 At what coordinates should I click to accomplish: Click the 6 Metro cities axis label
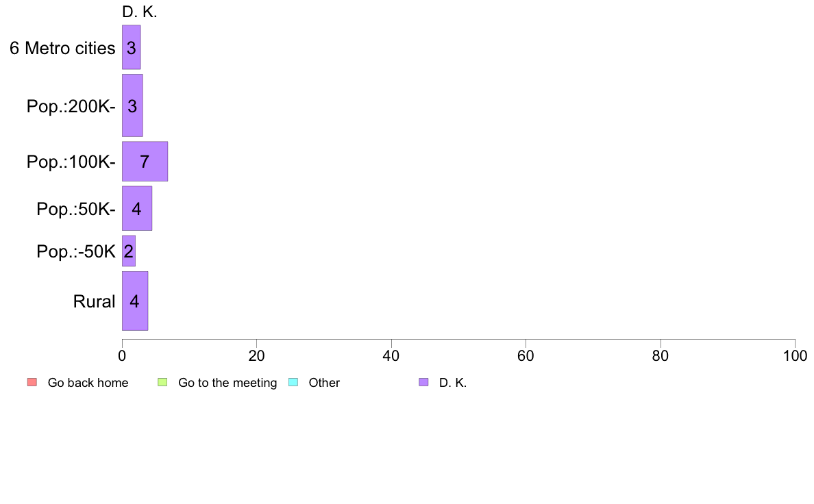coord(62,48)
